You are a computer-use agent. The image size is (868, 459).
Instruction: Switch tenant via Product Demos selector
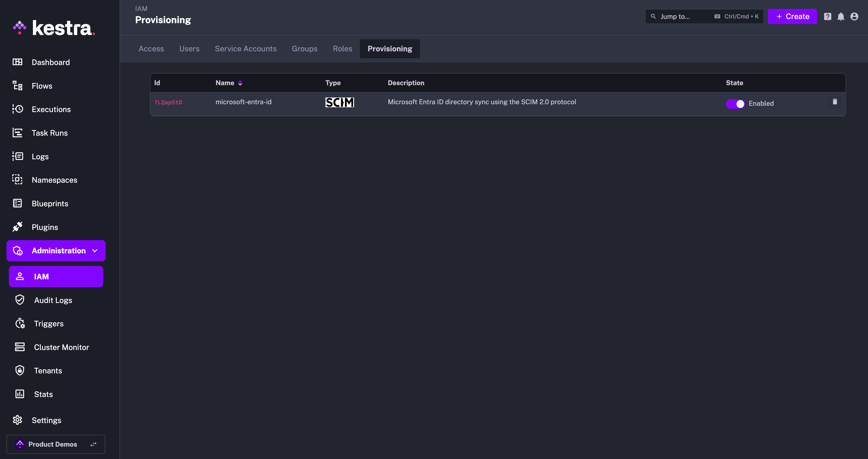tap(56, 444)
